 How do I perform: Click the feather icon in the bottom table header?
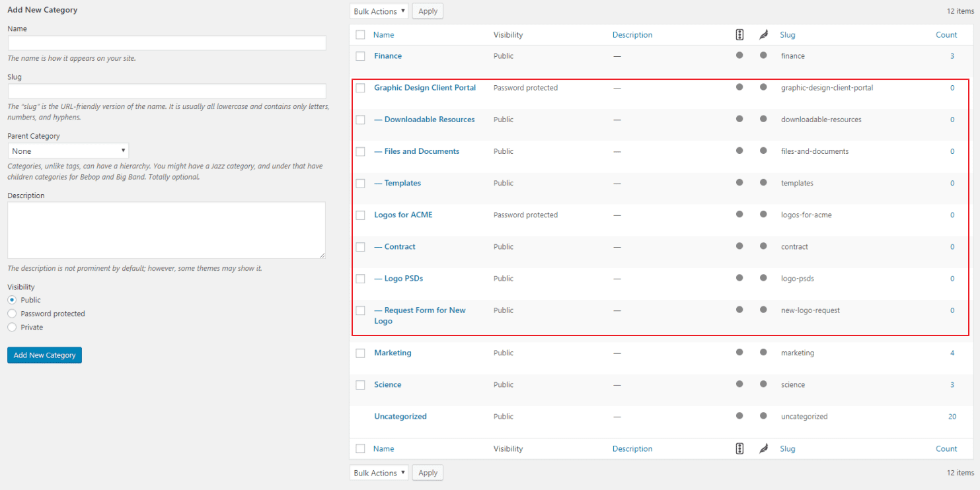pos(764,448)
